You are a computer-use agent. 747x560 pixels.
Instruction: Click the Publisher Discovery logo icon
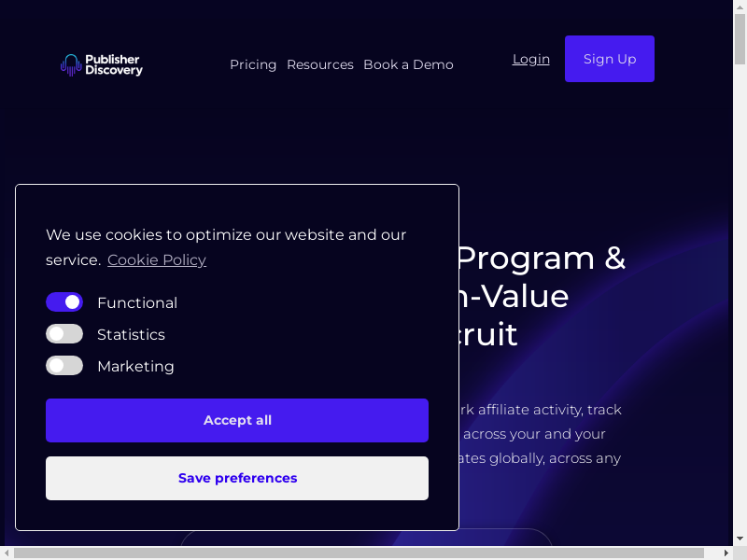tap(71, 64)
